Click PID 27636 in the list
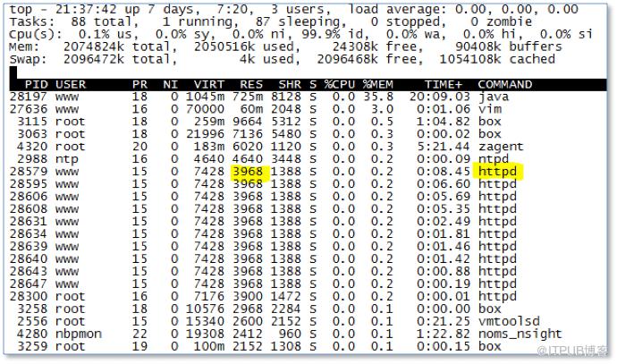 (29, 109)
